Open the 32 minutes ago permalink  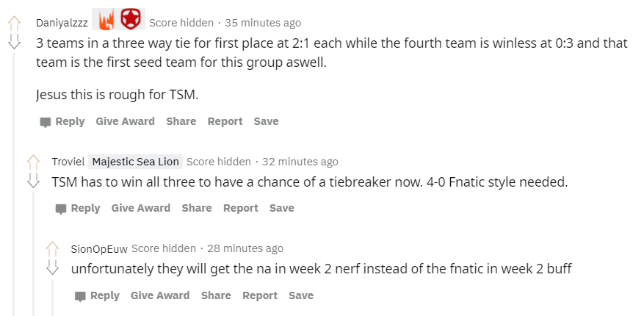[x=300, y=162]
